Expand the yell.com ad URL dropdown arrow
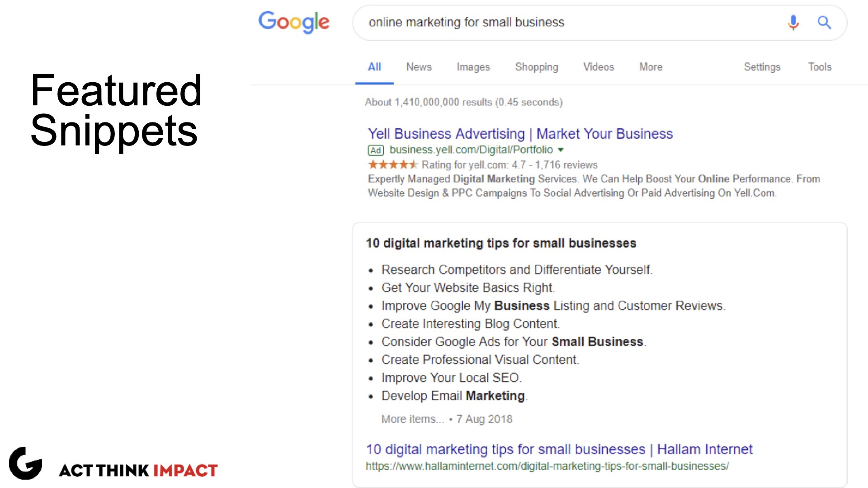 (561, 150)
